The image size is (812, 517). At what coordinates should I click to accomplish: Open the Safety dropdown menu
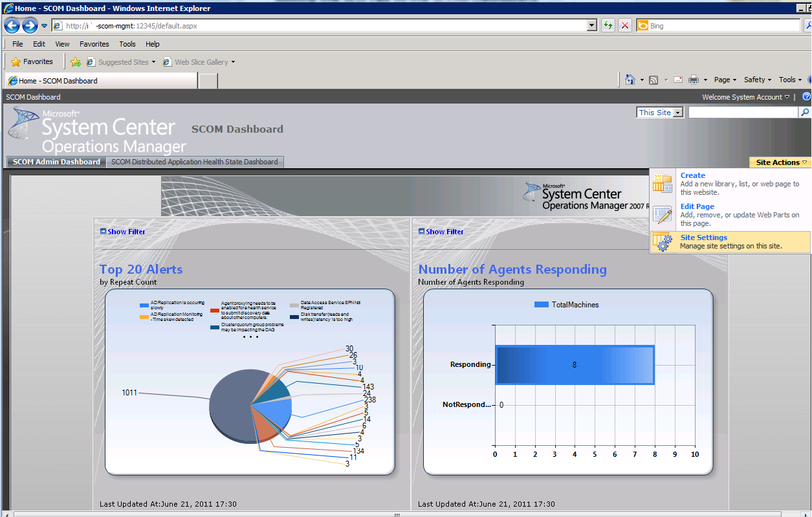(x=756, y=79)
